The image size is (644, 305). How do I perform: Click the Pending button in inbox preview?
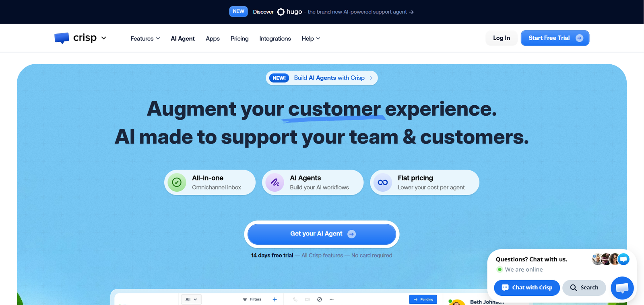[423, 299]
